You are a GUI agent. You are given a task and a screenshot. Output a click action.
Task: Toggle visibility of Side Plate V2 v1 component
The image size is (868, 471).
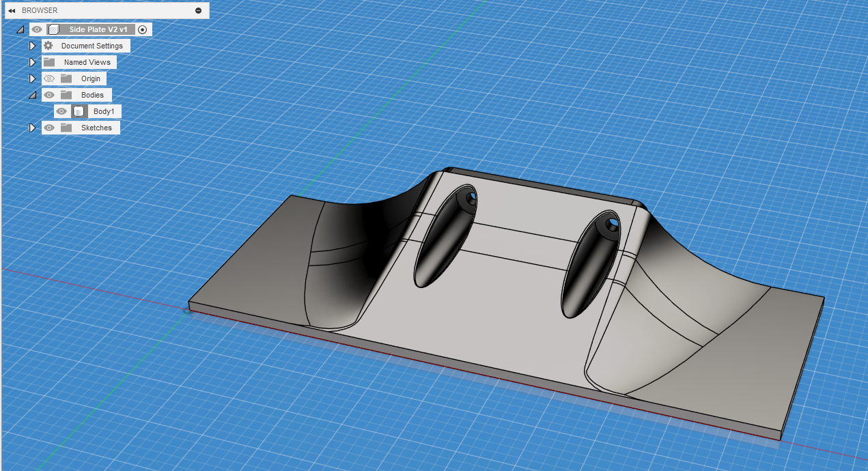[x=37, y=29]
